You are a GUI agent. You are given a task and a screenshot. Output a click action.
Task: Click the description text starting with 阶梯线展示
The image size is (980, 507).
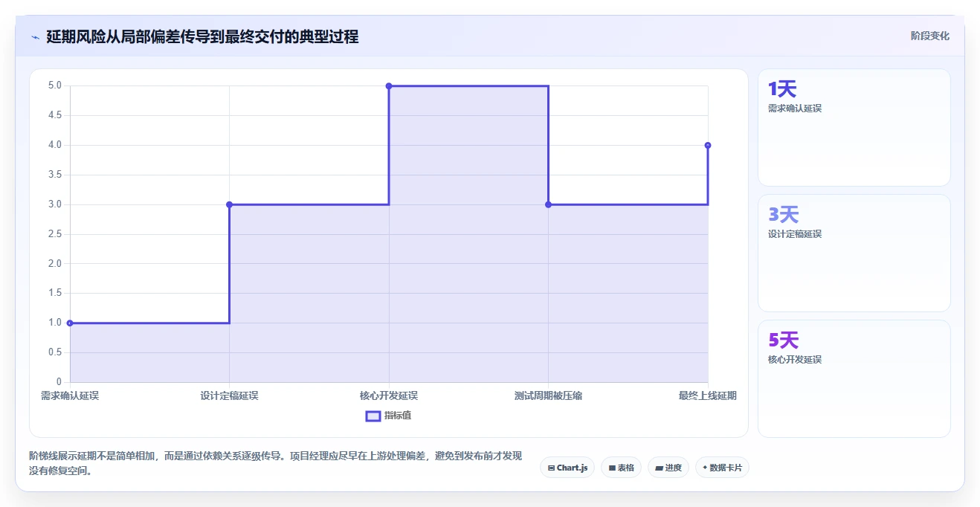(275, 463)
